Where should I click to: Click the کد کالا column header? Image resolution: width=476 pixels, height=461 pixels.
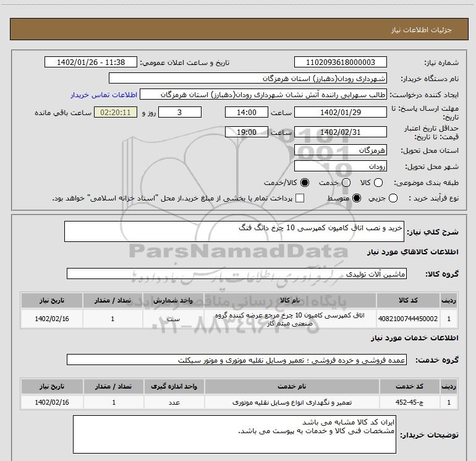[x=408, y=300]
